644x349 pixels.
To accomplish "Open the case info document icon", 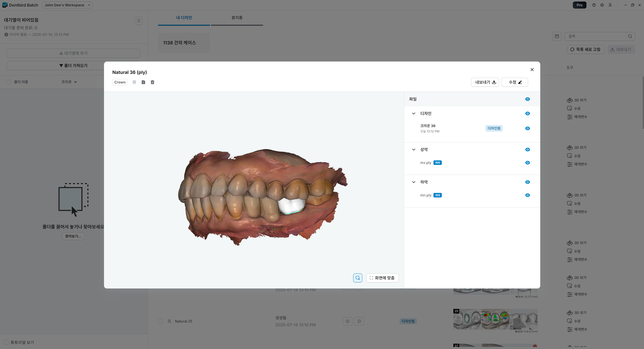I will (x=143, y=82).
